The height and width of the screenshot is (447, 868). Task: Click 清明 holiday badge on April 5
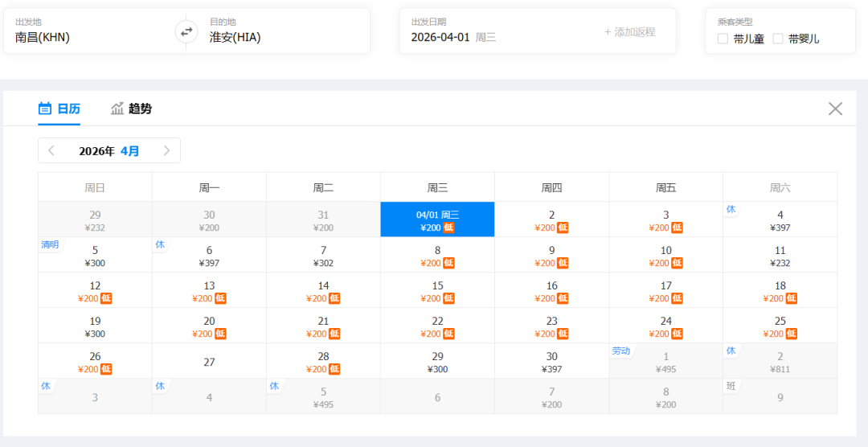click(50, 244)
